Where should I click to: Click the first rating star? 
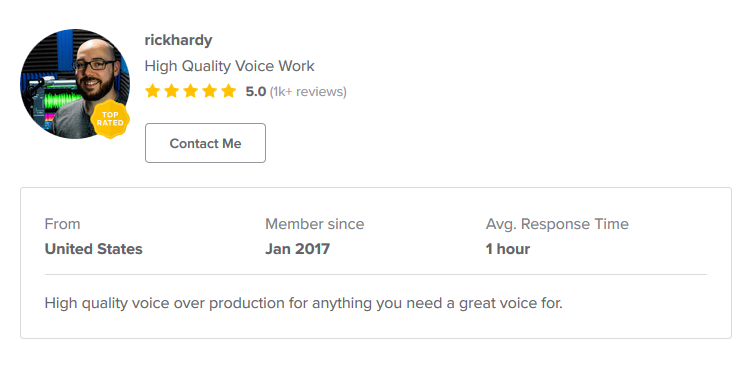152,91
